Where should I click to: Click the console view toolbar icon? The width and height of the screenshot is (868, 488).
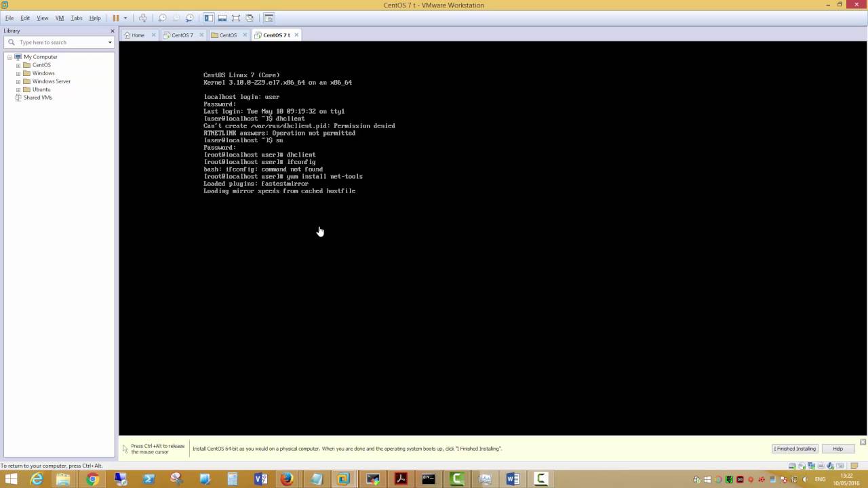[x=269, y=18]
